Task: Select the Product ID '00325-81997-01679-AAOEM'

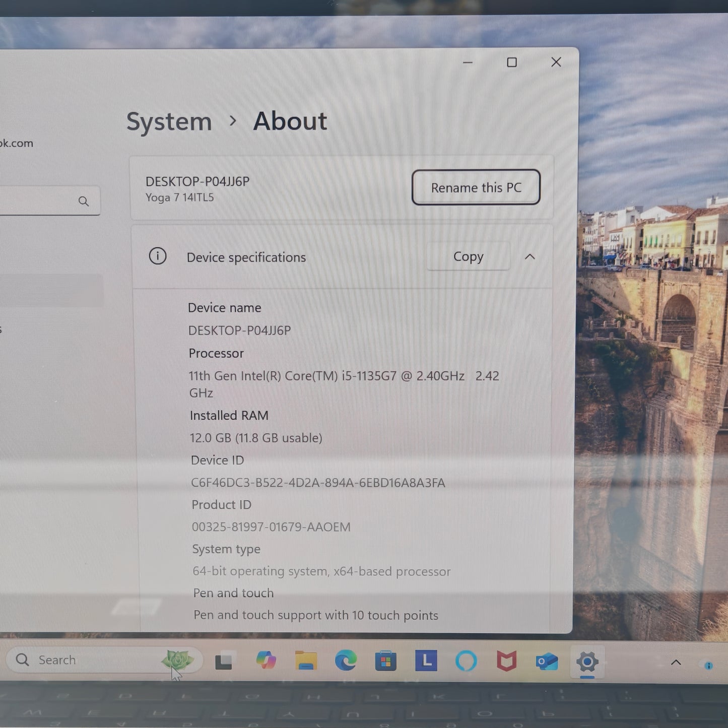Action: 271,527
